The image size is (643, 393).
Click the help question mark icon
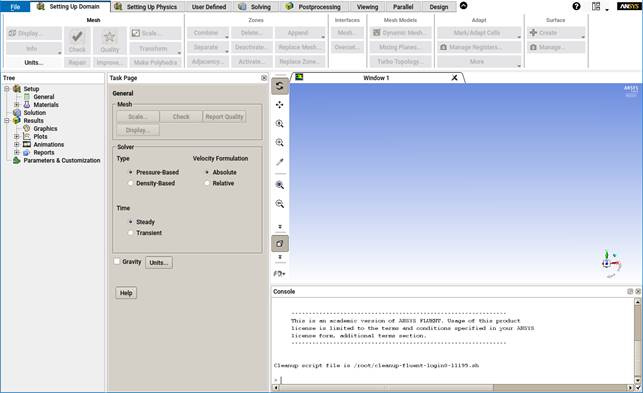576,6
